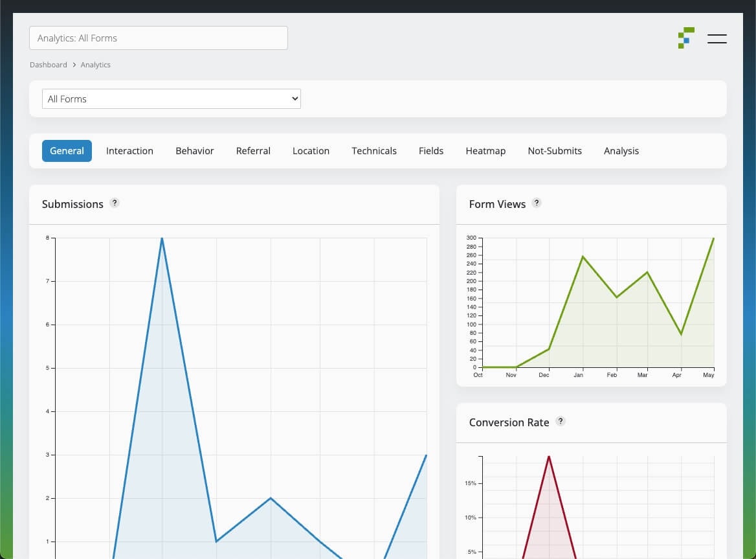Image resolution: width=756 pixels, height=559 pixels.
Task: Click the Apr label on Form Views axis
Action: [676, 375]
